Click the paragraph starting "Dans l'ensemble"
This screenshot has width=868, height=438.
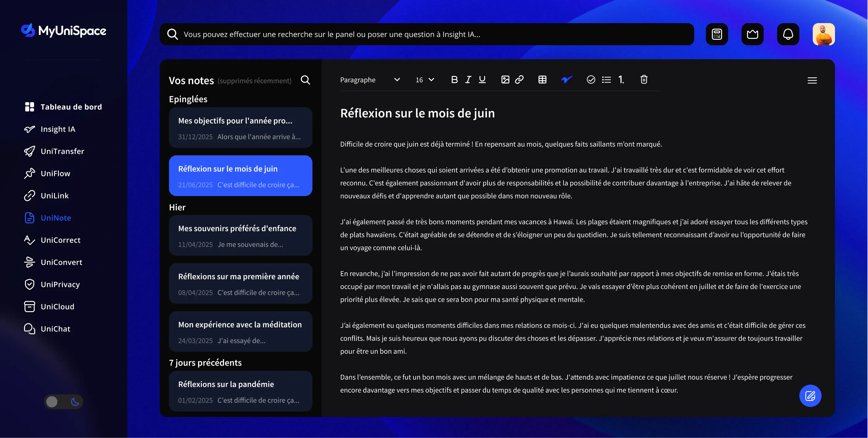566,383
